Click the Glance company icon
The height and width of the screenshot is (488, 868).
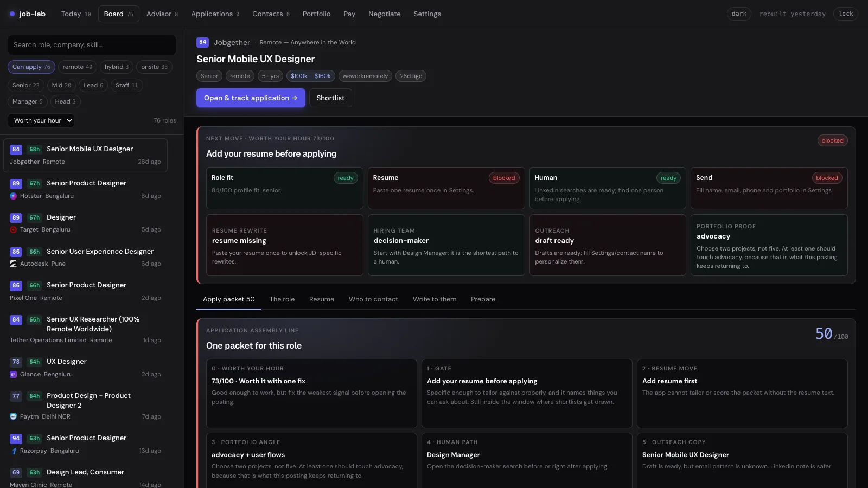(14, 375)
